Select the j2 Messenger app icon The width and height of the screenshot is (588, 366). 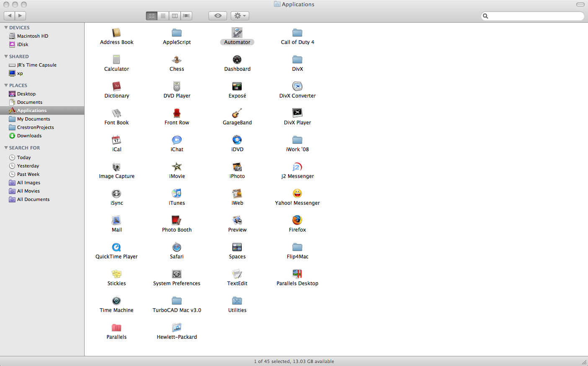[x=297, y=167]
